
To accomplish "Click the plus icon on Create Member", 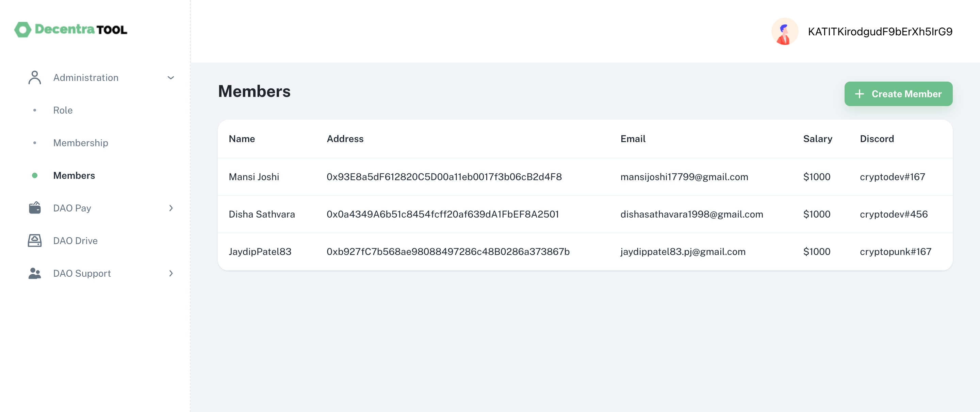I will click(860, 93).
